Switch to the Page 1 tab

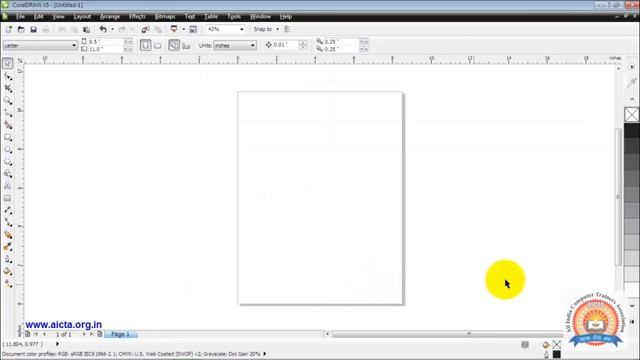pyautogui.click(x=120, y=334)
